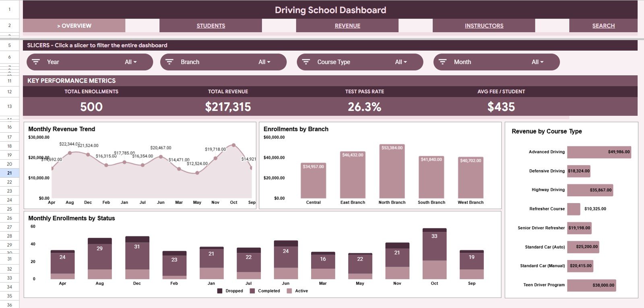Select row header 21
This screenshot has height=308, width=644.
[x=10, y=173]
